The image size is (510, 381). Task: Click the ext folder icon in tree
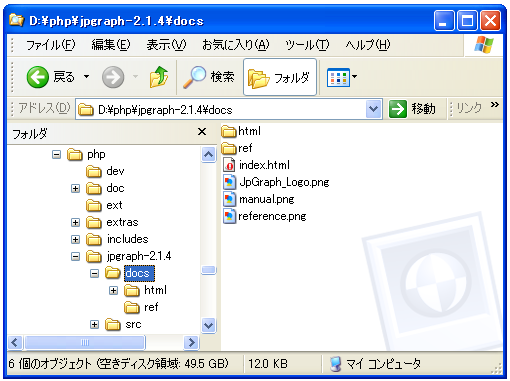[94, 206]
